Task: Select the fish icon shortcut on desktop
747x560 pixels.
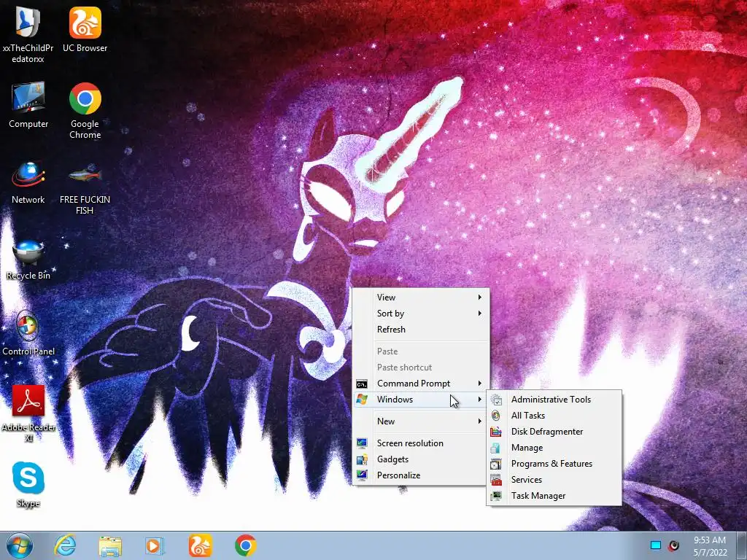Action: pos(85,188)
